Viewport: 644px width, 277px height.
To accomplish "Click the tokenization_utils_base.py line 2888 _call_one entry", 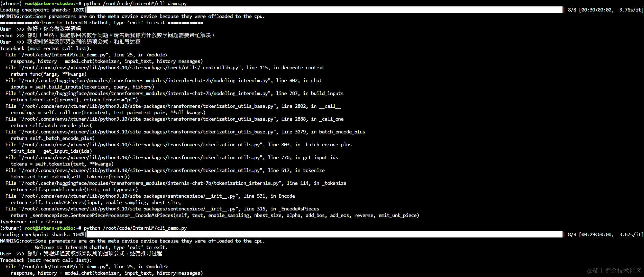I will tap(174, 119).
